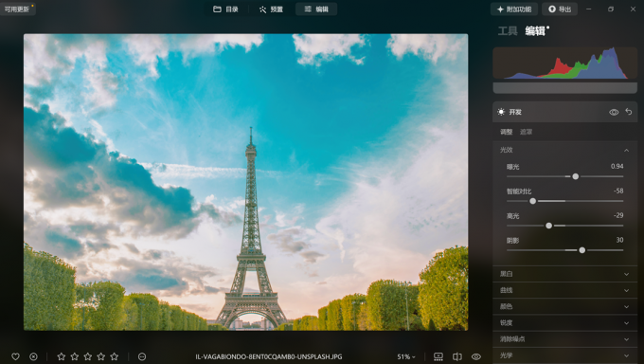The image size is (644, 364).
Task: Click the 曝光 label text
Action: pos(513,167)
